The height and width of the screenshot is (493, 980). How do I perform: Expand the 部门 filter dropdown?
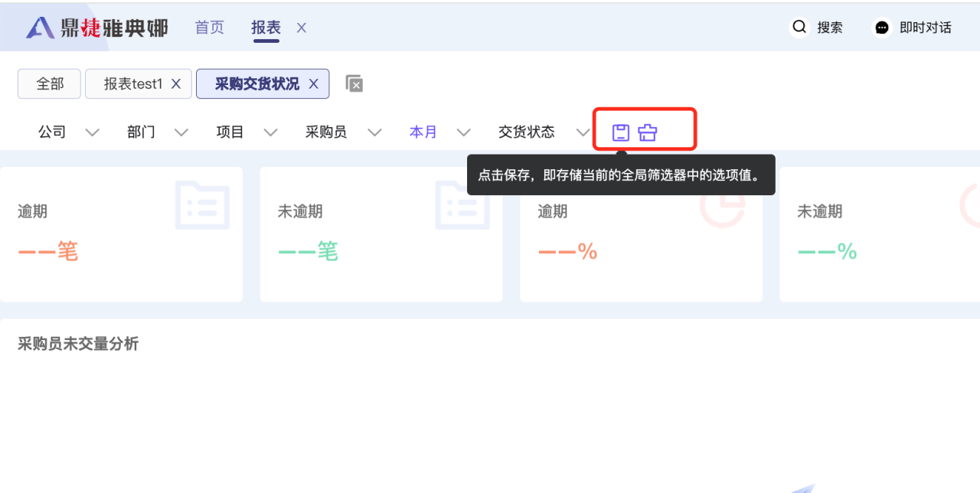pos(181,132)
